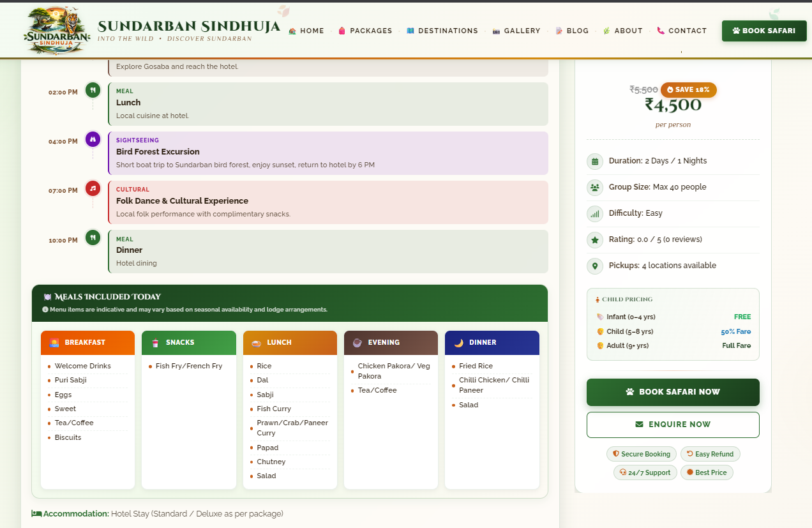Click the music note icon for Folk Dance
812x528 pixels.
(x=93, y=188)
